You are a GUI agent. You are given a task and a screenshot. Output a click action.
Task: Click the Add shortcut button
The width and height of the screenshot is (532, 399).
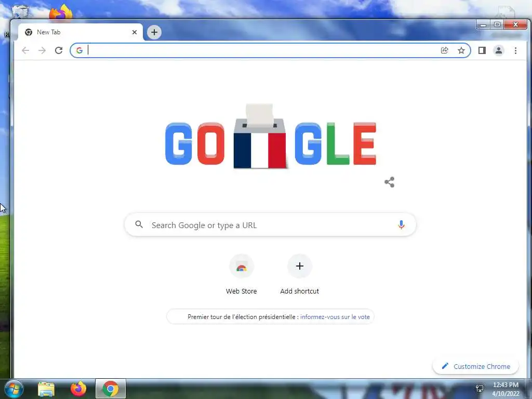[x=300, y=275]
